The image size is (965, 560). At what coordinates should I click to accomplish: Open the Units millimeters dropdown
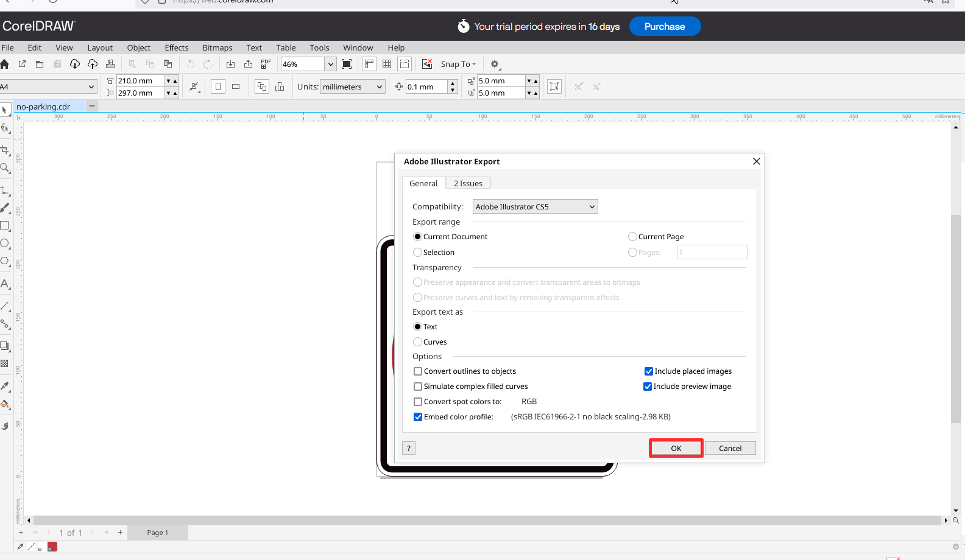353,86
